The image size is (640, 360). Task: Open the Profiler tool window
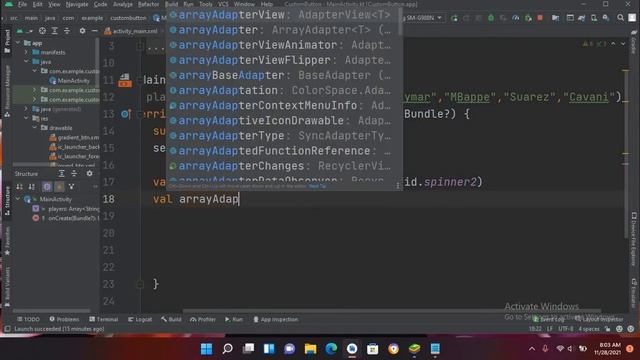pos(203,319)
